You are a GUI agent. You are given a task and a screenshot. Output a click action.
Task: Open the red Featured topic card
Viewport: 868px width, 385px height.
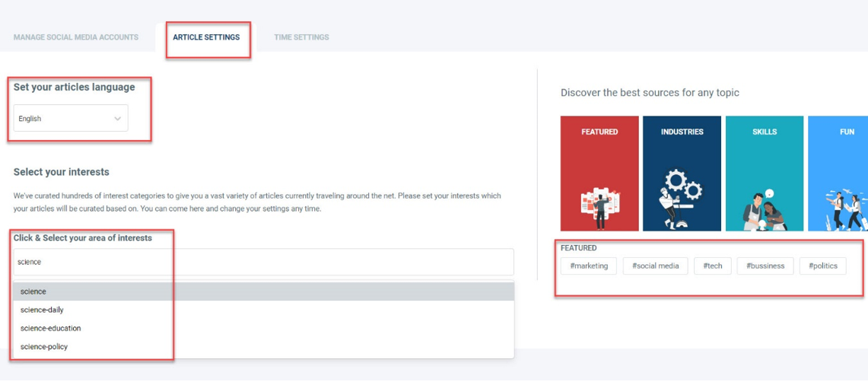click(x=599, y=173)
